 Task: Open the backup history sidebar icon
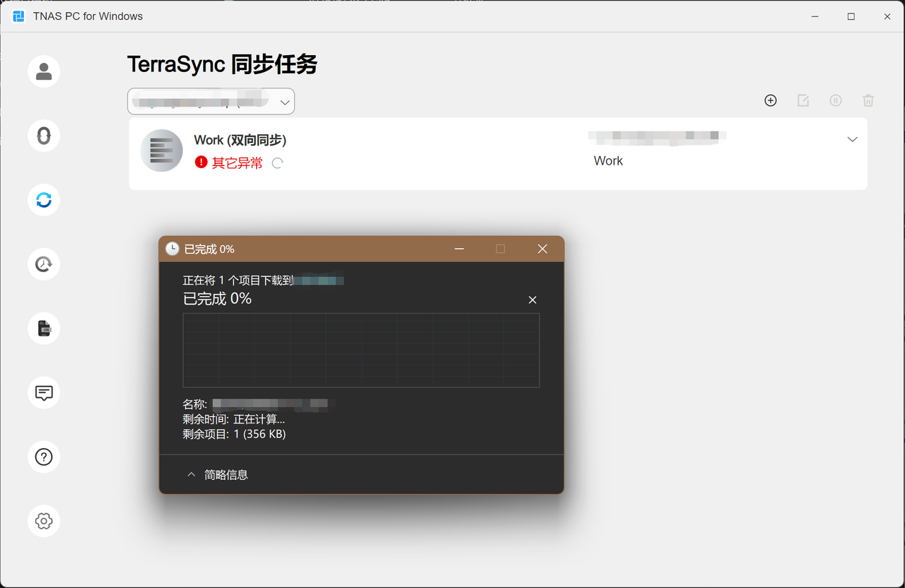tap(44, 264)
